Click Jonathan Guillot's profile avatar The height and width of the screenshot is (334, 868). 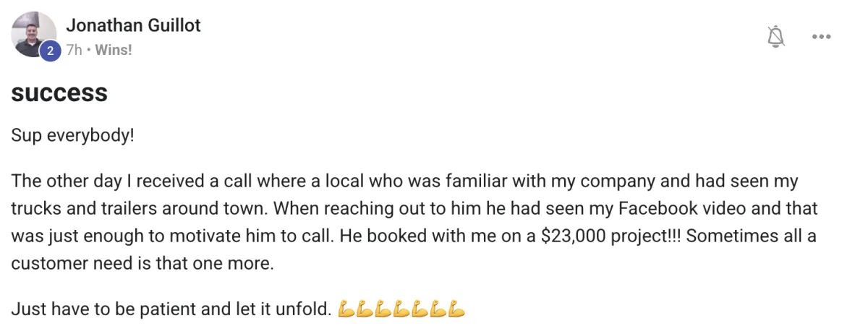34,34
